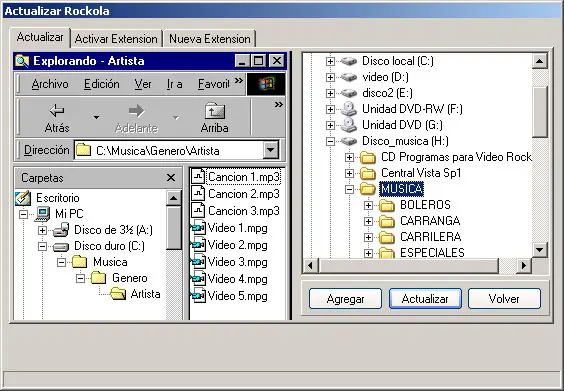This screenshot has width=564, height=391.
Task: Click the Actualizar button at bottom right
Action: (x=425, y=299)
